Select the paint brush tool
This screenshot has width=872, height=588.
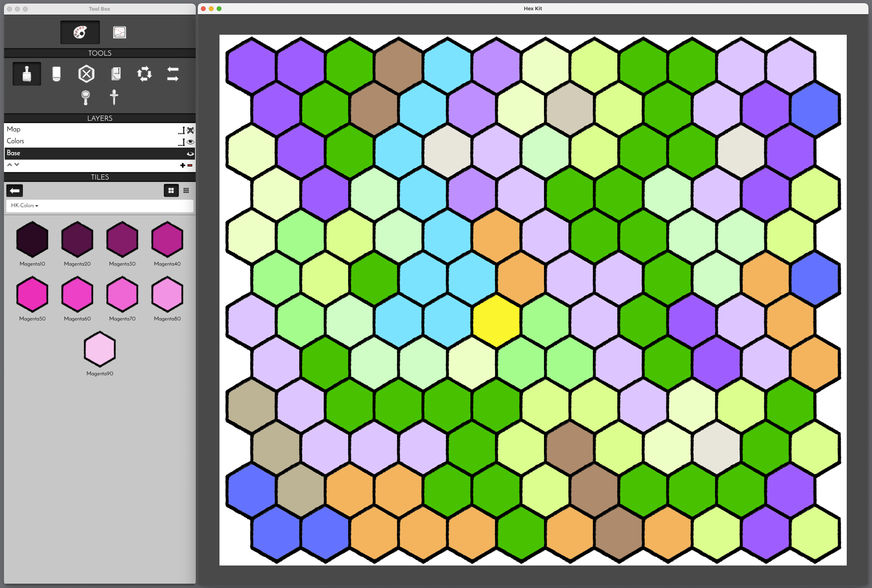(x=27, y=74)
